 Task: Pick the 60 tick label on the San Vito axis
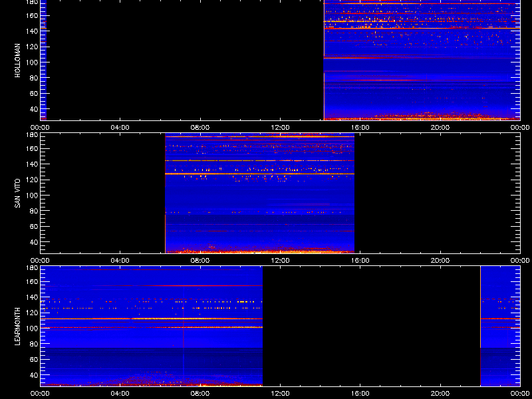(33, 226)
